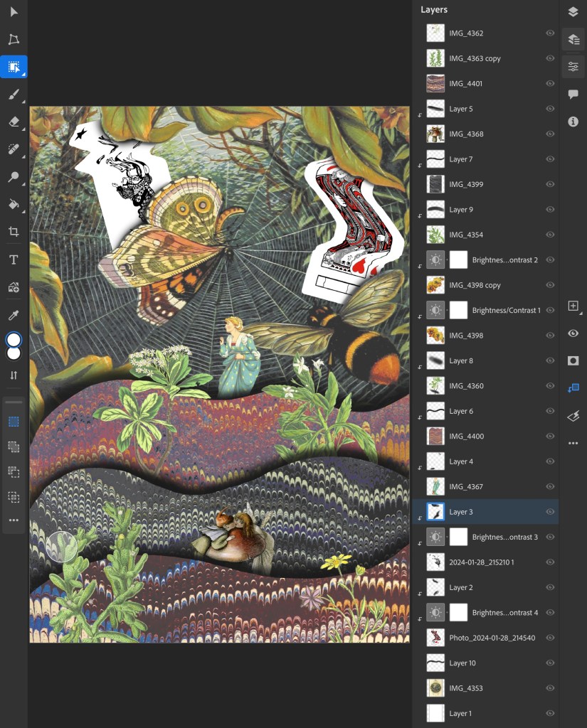Toggle visibility of Layer 3
Screen dimensions: 587x728
point(550,512)
